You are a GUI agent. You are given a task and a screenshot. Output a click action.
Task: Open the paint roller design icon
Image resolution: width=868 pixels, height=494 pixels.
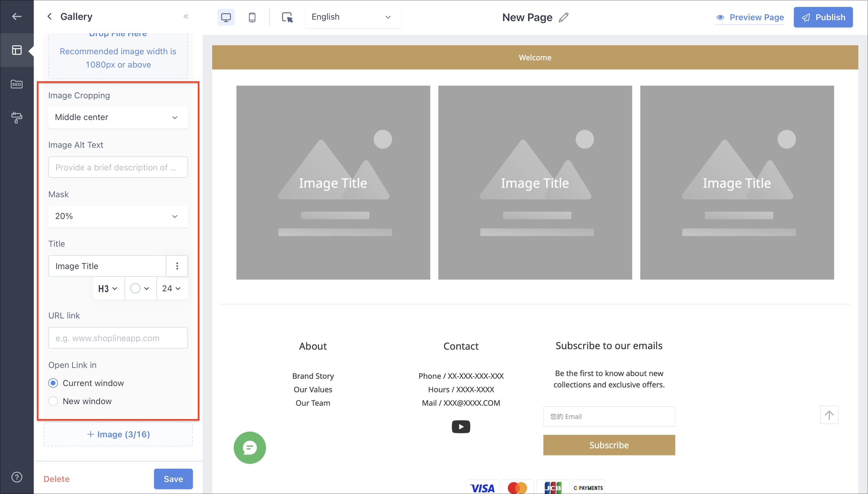click(x=17, y=117)
